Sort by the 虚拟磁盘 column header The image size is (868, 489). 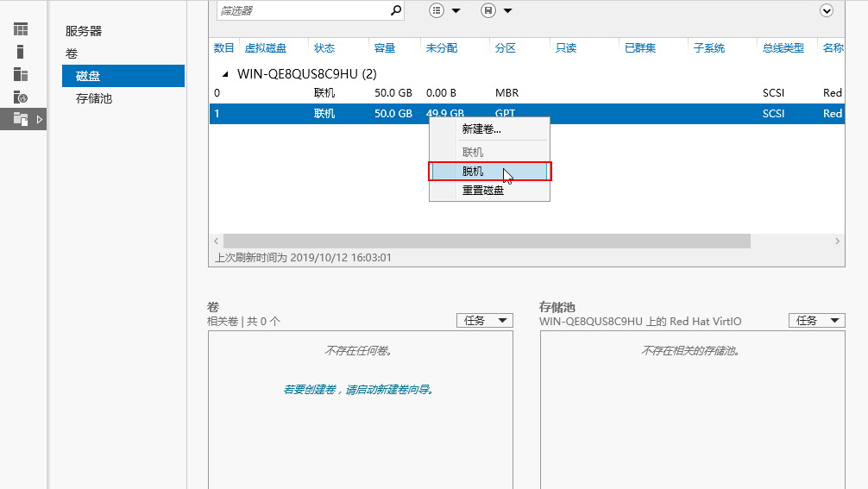coord(266,48)
